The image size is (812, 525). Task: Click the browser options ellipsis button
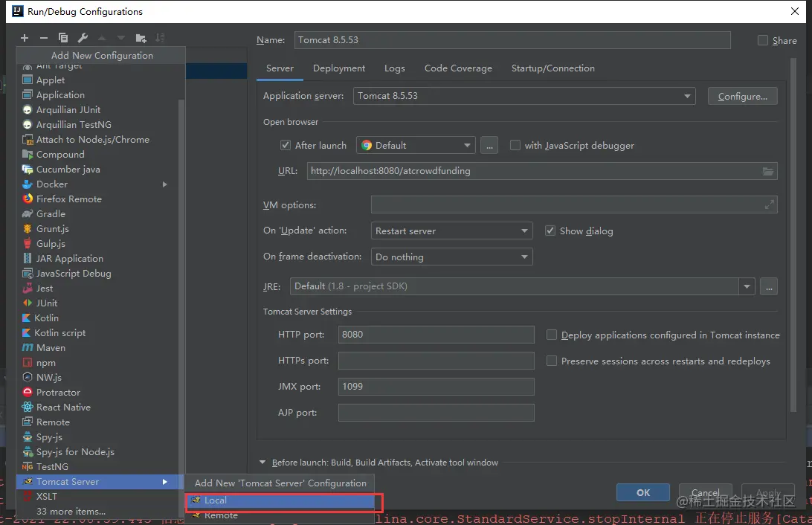(489, 146)
